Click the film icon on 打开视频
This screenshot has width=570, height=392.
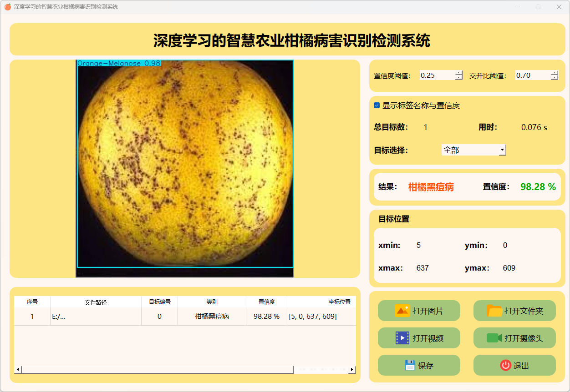[402, 338]
